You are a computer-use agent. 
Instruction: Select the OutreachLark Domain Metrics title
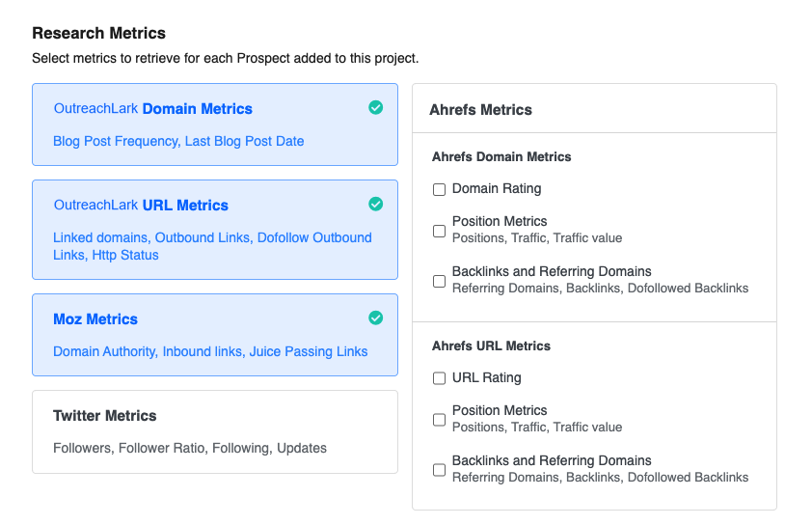tap(152, 109)
